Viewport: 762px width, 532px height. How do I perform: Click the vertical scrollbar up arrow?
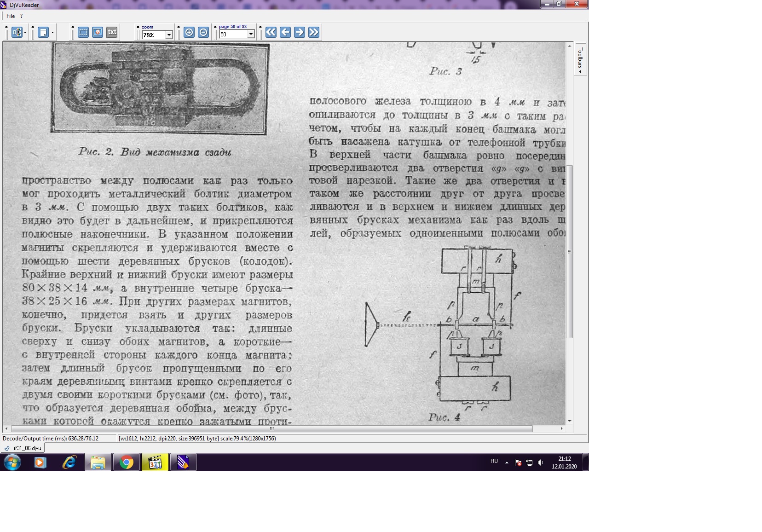570,46
